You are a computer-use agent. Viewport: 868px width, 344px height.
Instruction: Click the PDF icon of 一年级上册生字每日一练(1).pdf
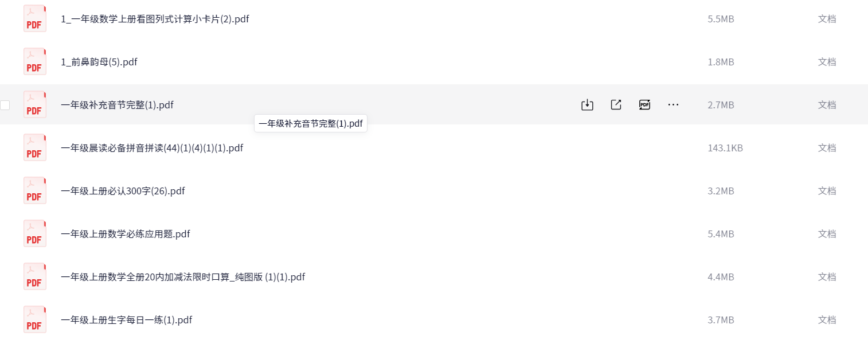point(34,320)
